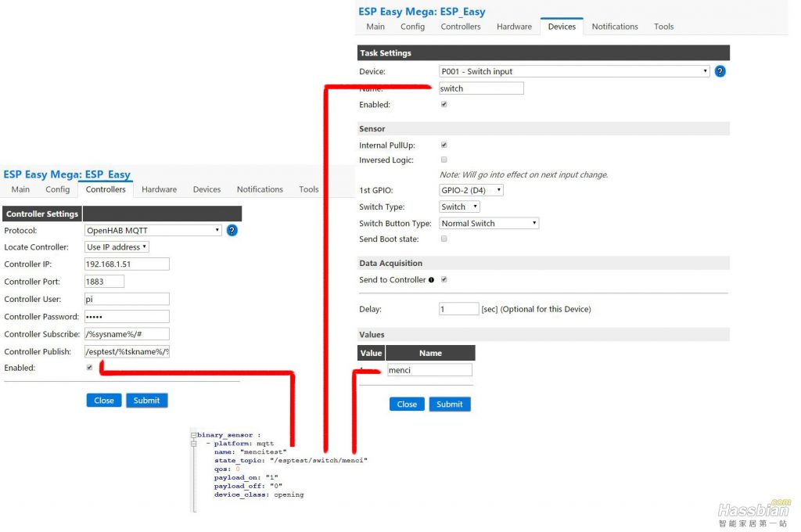Image resolution: width=801 pixels, height=532 pixels.
Task: Open the Protocol dropdown (OpenHAB MQTT)
Action: pos(153,231)
